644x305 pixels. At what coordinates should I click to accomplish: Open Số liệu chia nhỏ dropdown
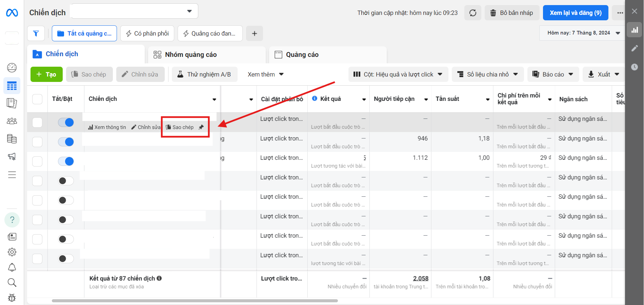pyautogui.click(x=488, y=74)
